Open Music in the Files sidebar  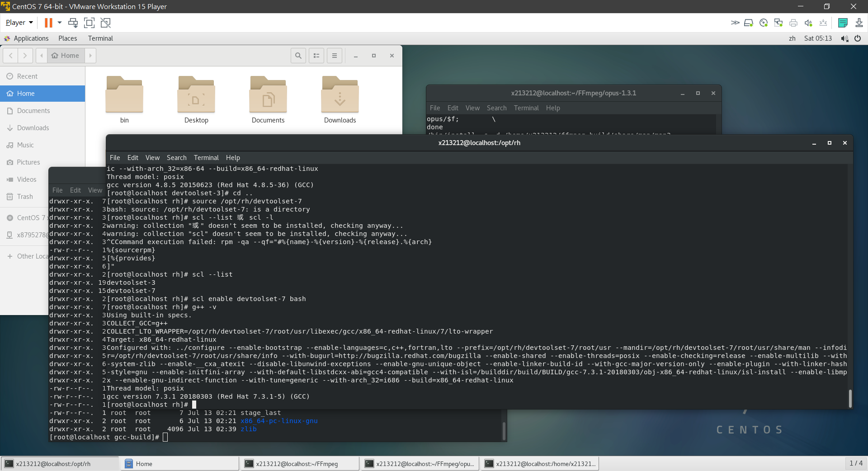tap(42, 145)
